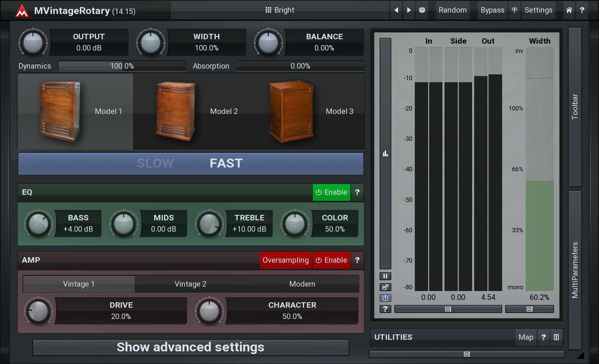The image size is (599, 364).
Task: Go to the previous preset arrow
Action: click(x=396, y=10)
